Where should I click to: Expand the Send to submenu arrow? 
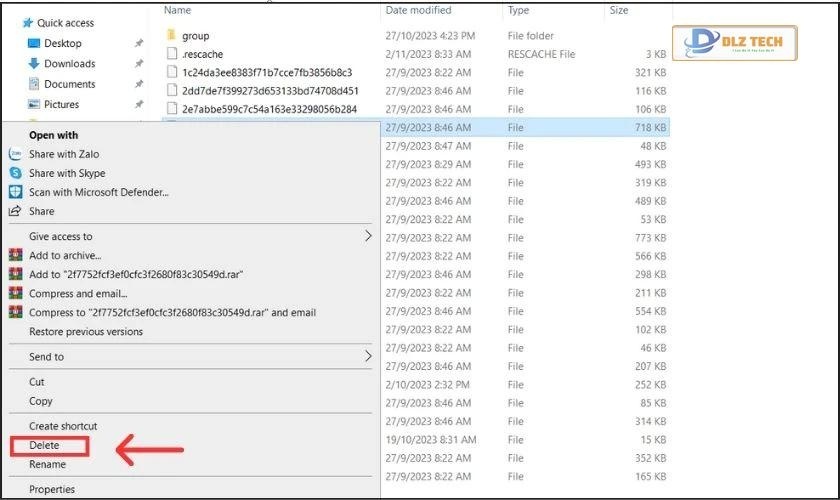click(368, 356)
